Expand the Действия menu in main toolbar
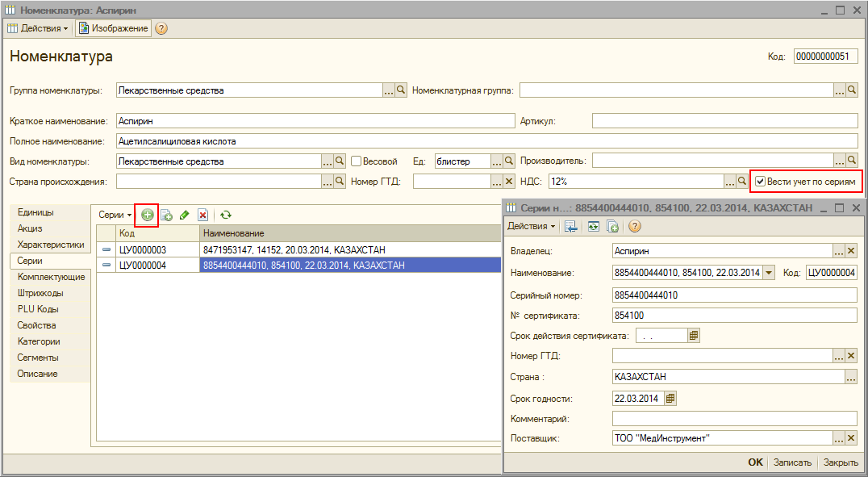The width and height of the screenshot is (868, 477). (x=38, y=28)
